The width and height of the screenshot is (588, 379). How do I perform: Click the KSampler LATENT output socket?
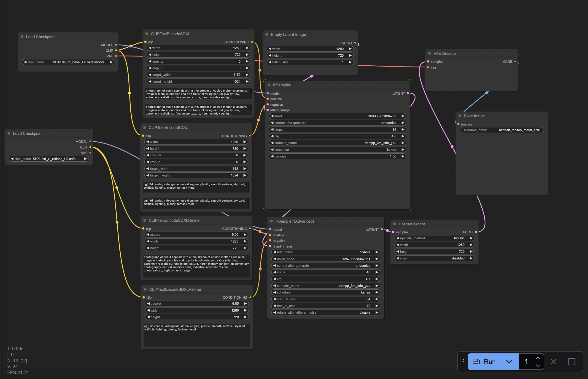[408, 93]
